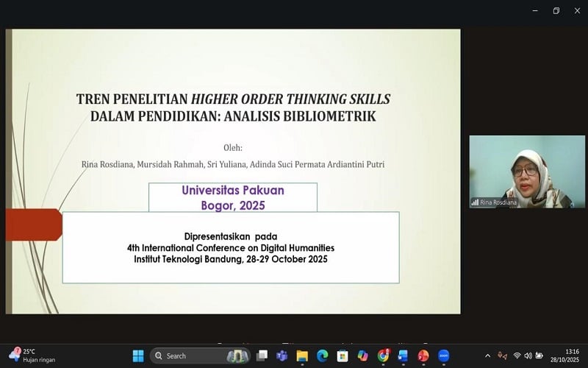This screenshot has height=368, width=588.
Task: Click the volume speaker icon in tray
Action: 528,356
